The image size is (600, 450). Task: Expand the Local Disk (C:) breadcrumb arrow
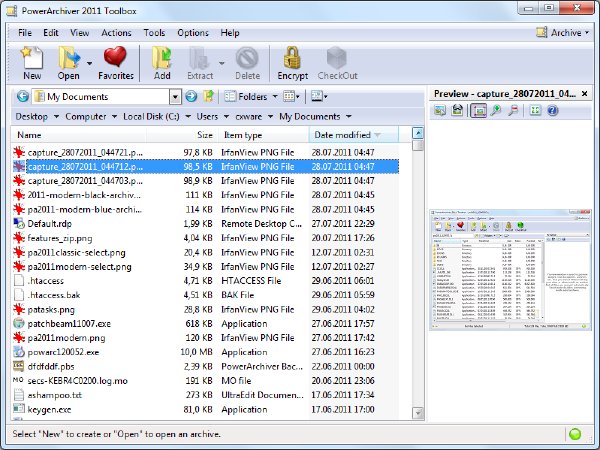click(x=188, y=116)
